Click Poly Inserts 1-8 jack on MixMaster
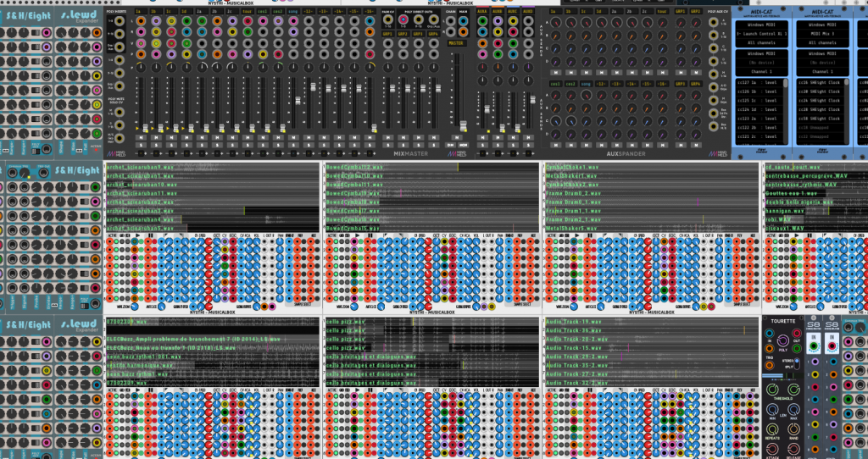 point(119,21)
